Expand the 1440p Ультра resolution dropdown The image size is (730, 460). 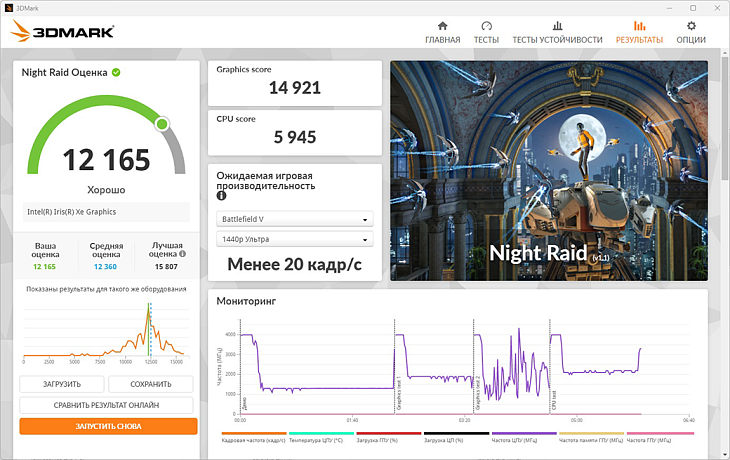[x=294, y=239]
